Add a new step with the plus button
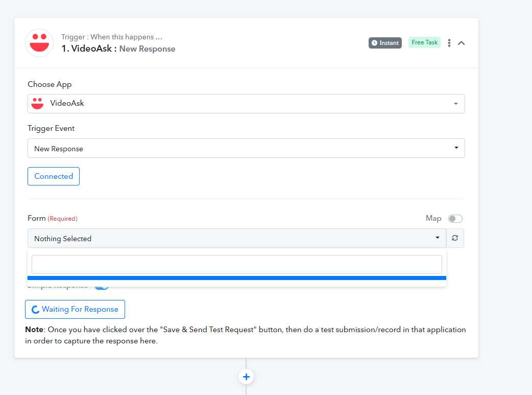The image size is (532, 395). pos(246,377)
